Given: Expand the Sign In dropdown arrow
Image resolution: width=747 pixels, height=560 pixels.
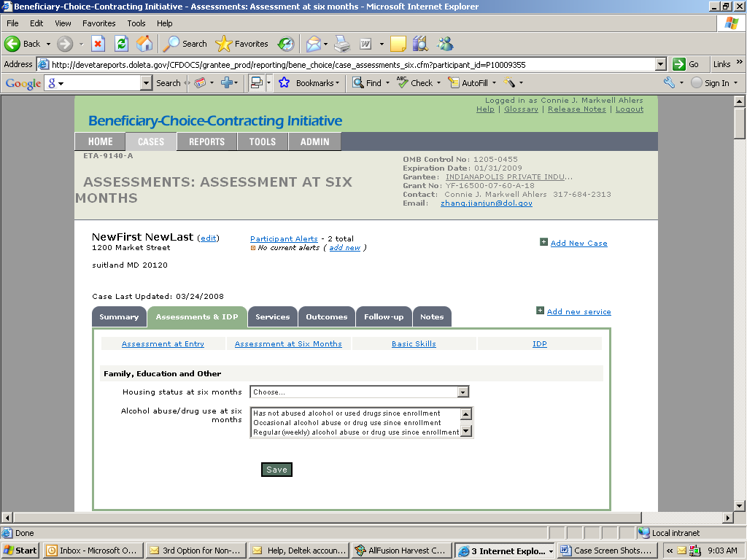Looking at the screenshot, I should pyautogui.click(x=735, y=83).
